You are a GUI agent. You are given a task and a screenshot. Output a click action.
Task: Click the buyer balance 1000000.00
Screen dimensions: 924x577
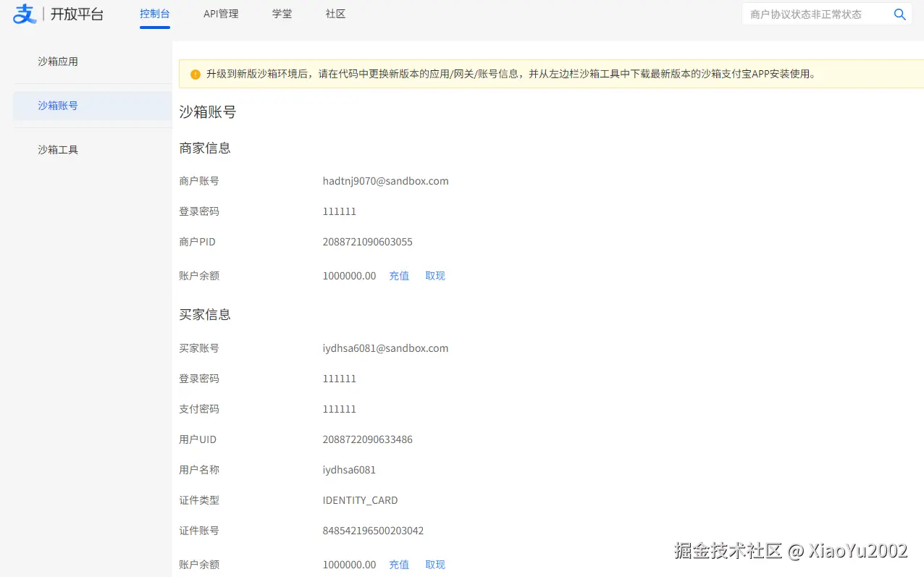coord(350,565)
